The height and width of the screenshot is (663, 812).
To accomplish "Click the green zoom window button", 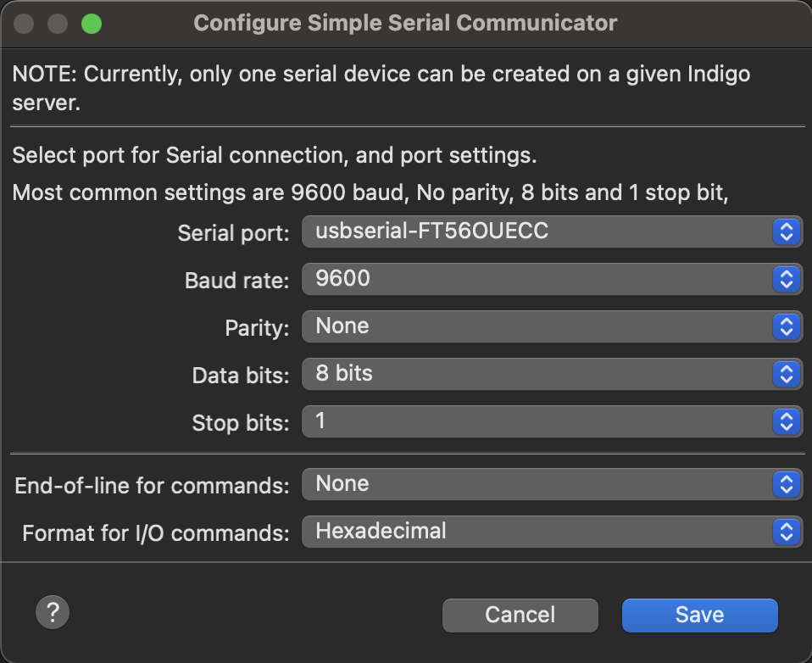I will (x=92, y=24).
